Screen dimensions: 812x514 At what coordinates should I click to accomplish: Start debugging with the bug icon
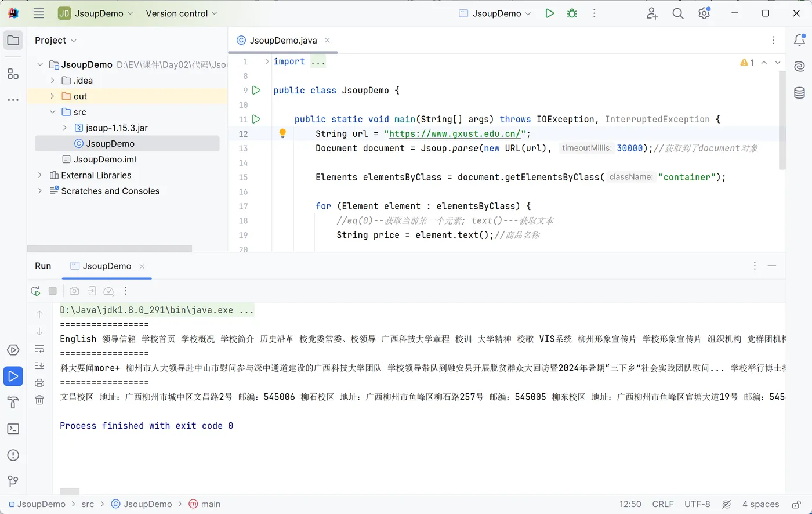click(x=572, y=13)
